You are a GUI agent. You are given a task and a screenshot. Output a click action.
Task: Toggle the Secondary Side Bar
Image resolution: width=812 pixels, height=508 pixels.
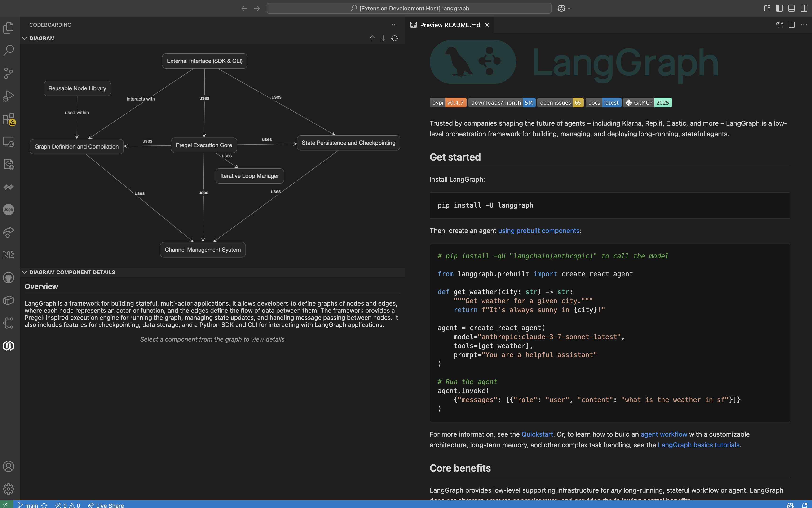pos(804,9)
